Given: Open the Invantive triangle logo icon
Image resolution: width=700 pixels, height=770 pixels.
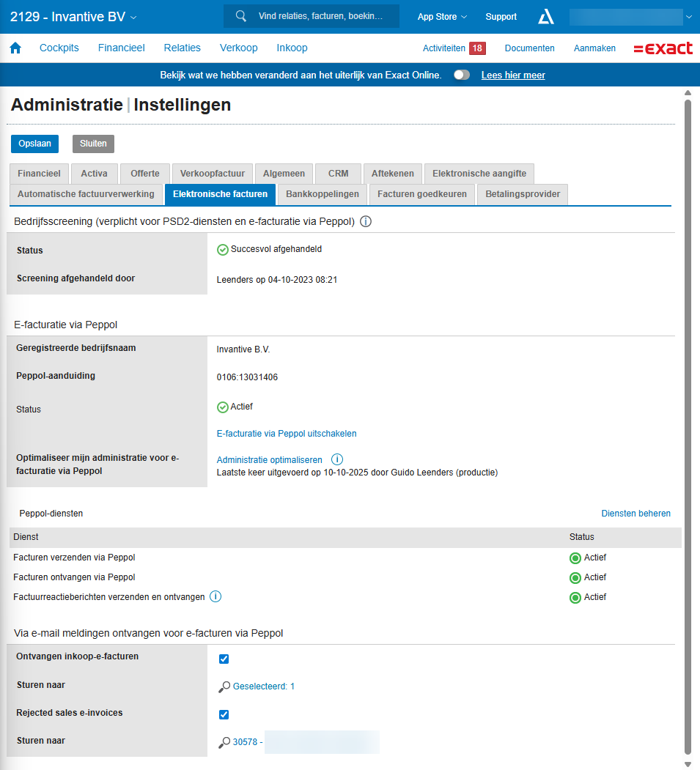Looking at the screenshot, I should [x=546, y=17].
